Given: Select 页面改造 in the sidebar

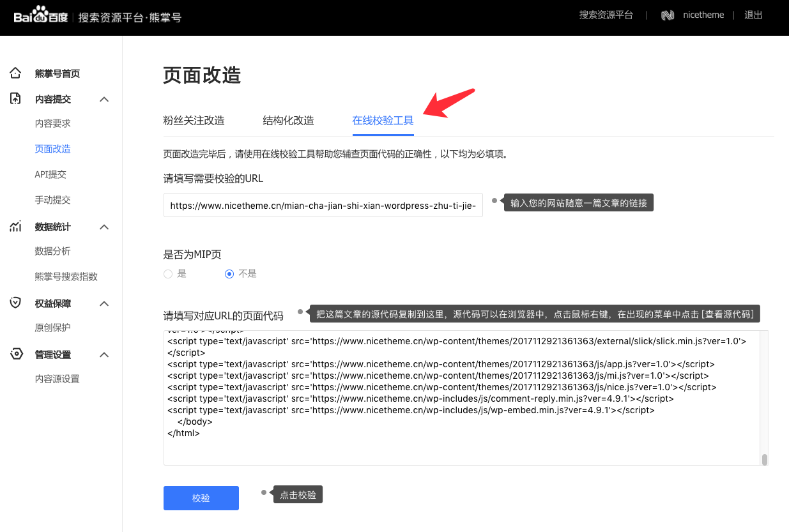Looking at the screenshot, I should point(53,149).
